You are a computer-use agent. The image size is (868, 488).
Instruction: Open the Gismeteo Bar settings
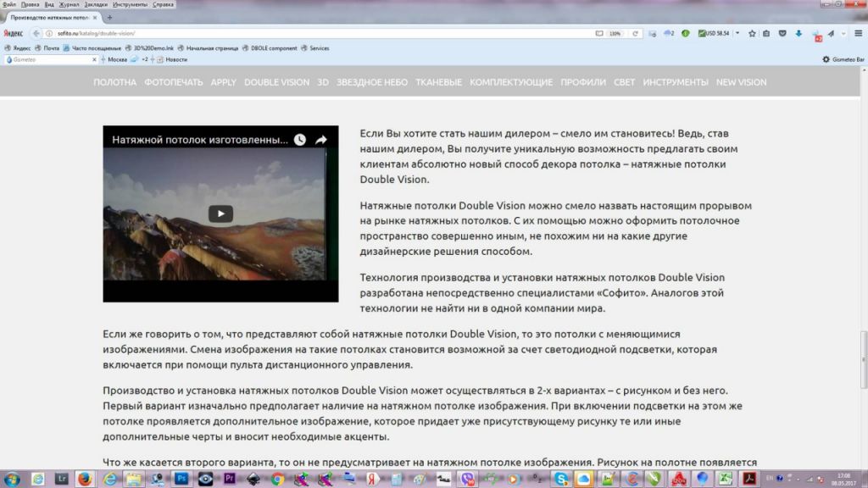pyautogui.click(x=843, y=60)
